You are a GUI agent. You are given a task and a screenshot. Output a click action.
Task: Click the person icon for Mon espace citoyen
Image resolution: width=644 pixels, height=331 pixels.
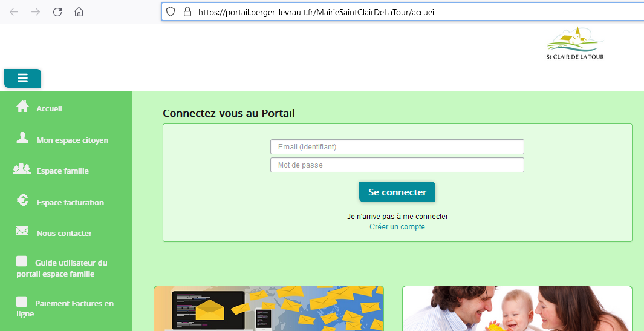coord(22,137)
